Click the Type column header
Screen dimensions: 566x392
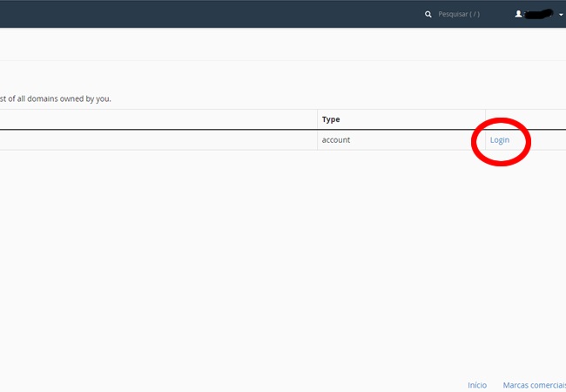coord(331,119)
